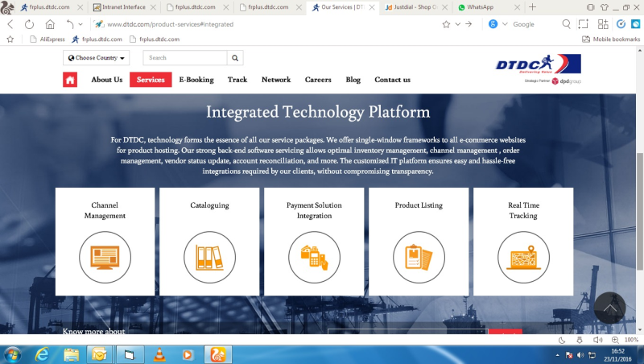Click the Payment Solution Integration icon
Screen dimensions: 644x364
pyautogui.click(x=314, y=257)
